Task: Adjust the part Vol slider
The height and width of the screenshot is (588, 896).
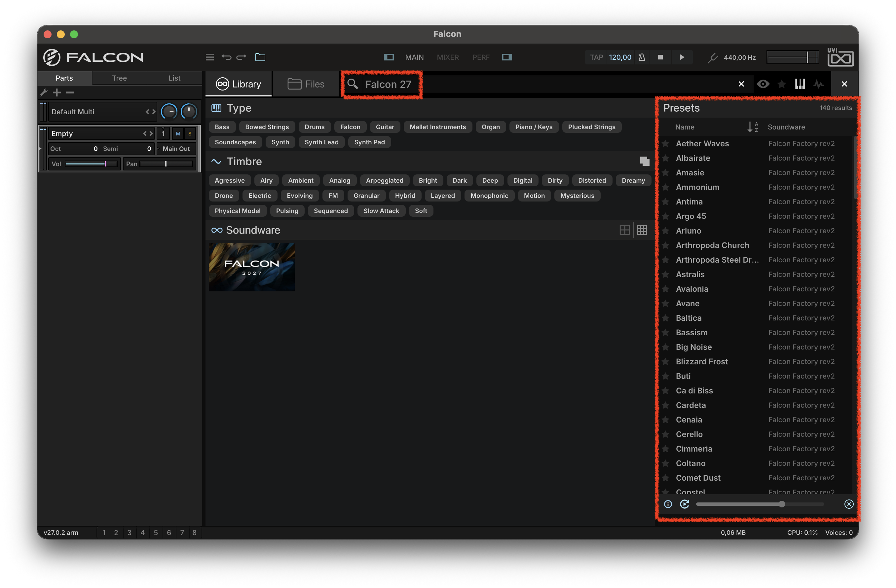Action: (x=91, y=164)
